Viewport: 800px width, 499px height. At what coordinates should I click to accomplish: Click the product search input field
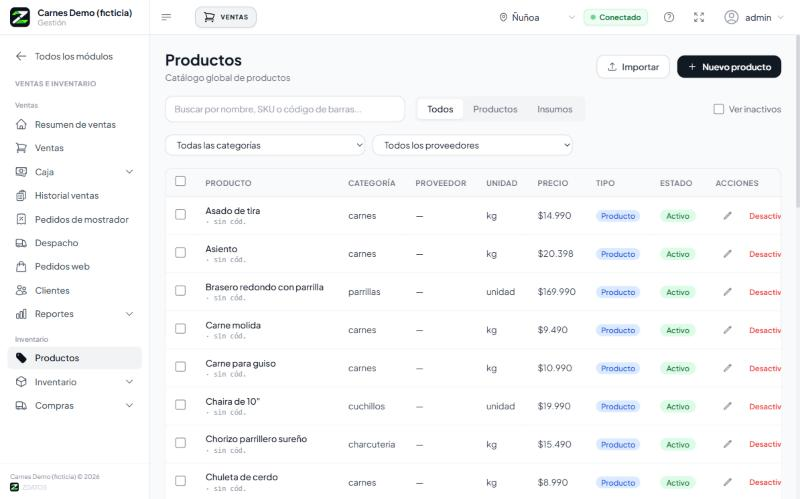[285, 109]
